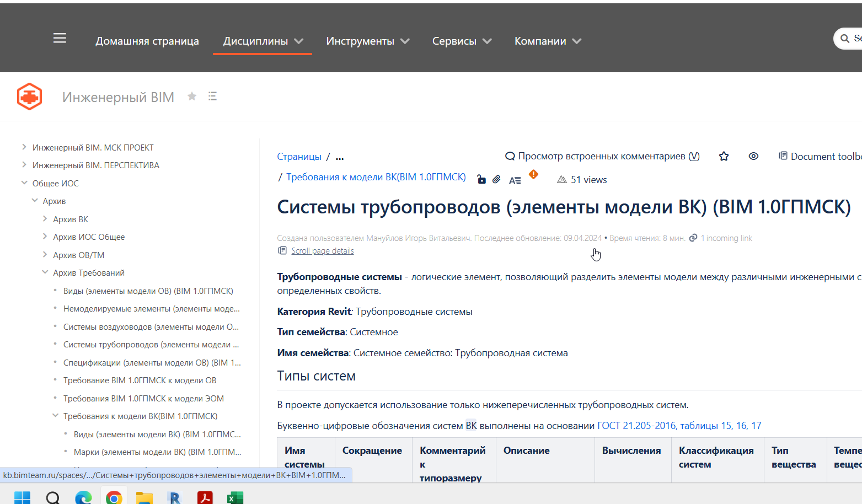The height and width of the screenshot is (504, 862).
Task: Add page to favorites with star icon
Action: coord(724,156)
